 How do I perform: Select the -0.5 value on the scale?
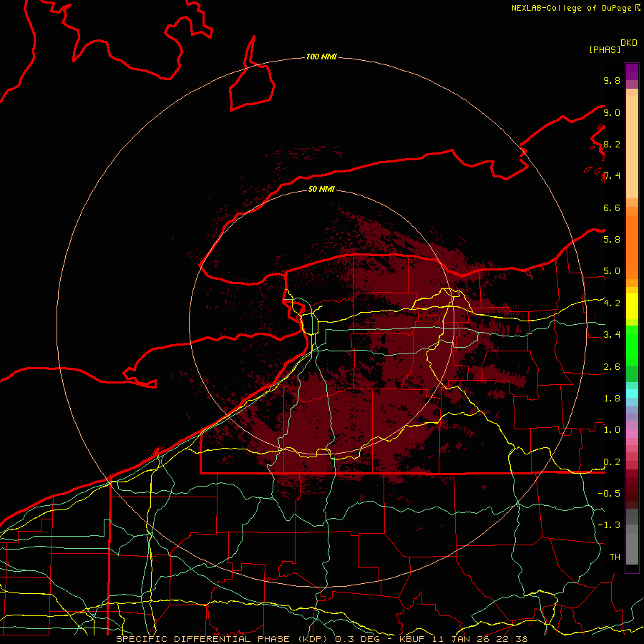coord(609,493)
